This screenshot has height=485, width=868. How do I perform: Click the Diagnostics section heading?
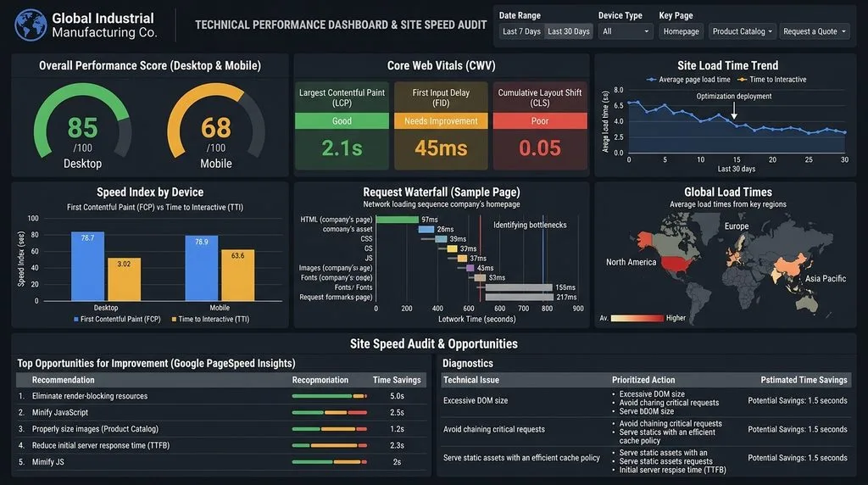[468, 363]
